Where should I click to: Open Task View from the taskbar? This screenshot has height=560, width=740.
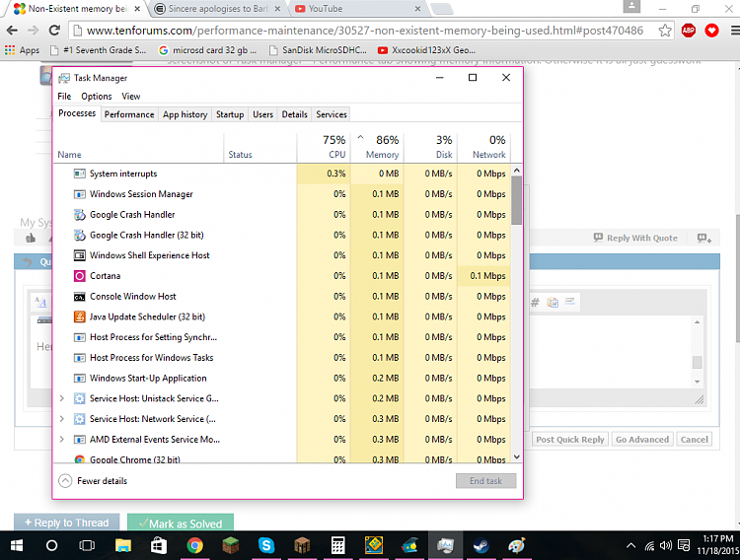(87, 546)
